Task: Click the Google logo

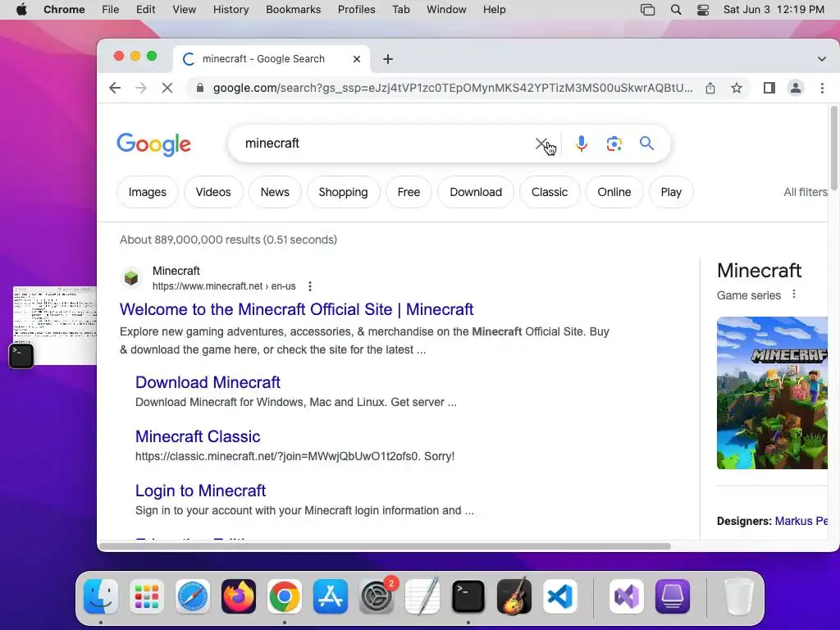Action: tap(153, 144)
